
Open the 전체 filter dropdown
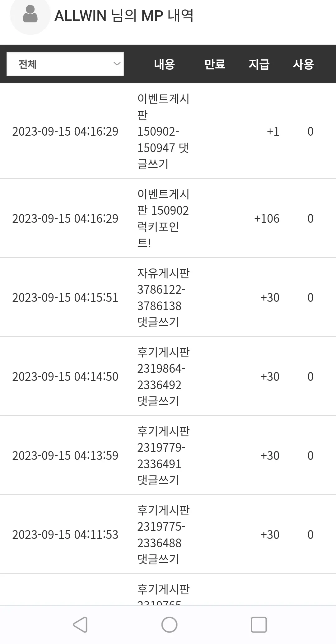(65, 64)
